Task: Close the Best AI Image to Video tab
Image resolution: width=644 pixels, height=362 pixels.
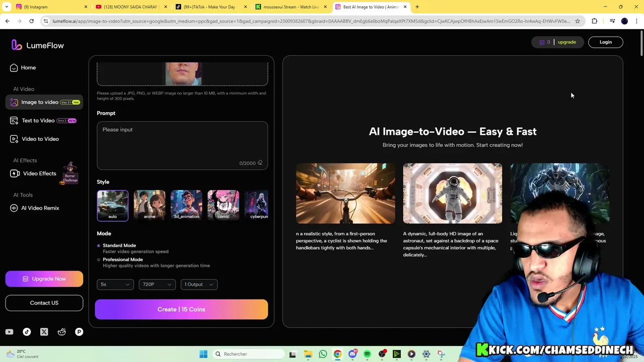Action: click(405, 7)
